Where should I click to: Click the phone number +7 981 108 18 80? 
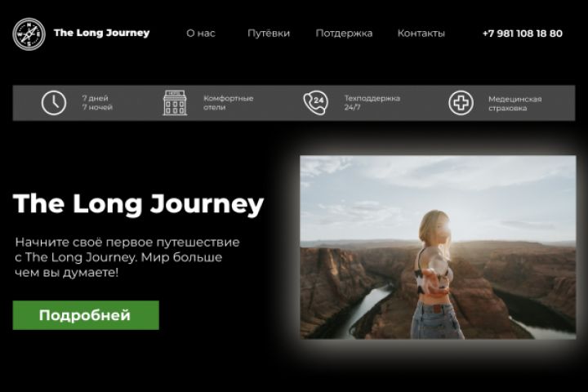click(x=523, y=33)
